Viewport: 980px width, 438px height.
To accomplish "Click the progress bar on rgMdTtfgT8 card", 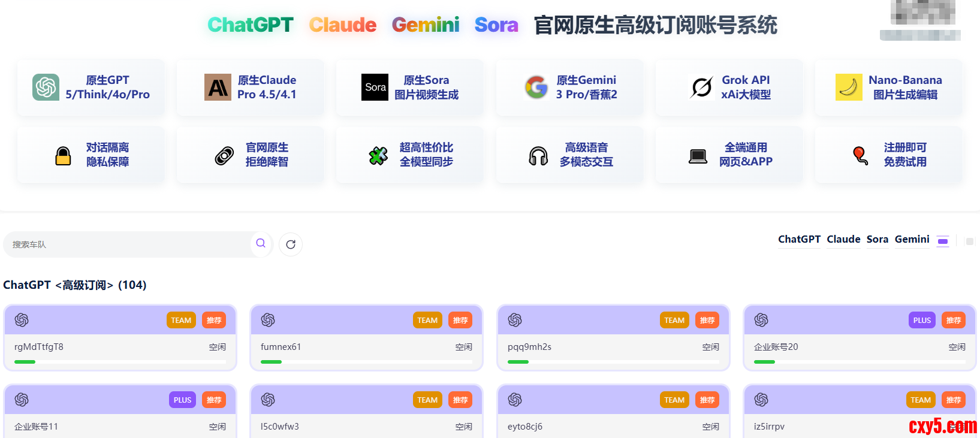I will [x=120, y=362].
